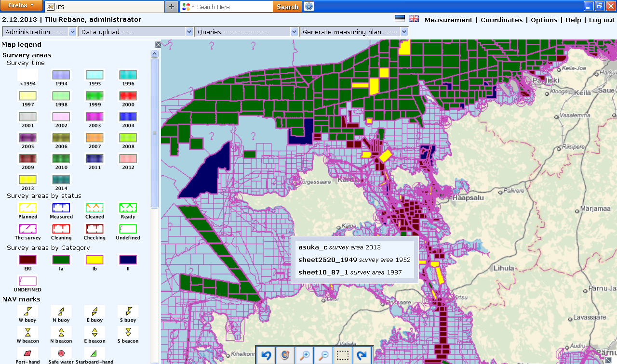617x364 pixels.
Task: Click the target icon in map toolbar
Action: click(285, 355)
